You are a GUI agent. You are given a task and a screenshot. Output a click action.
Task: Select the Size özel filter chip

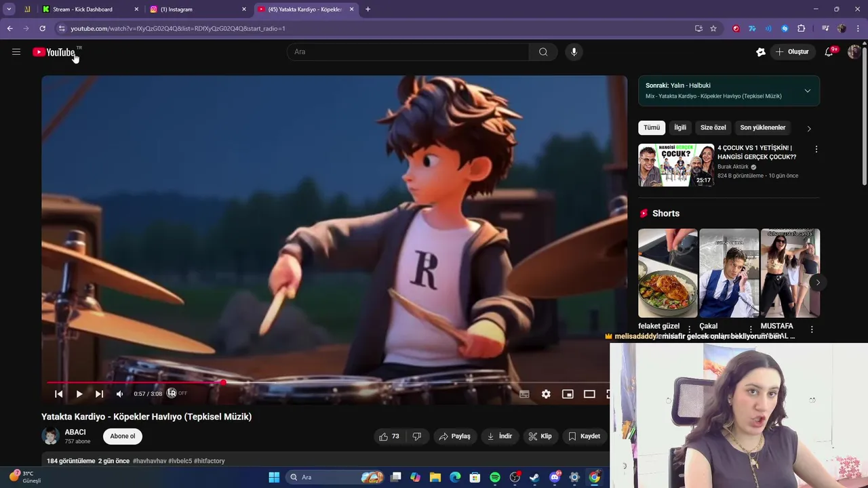point(713,127)
